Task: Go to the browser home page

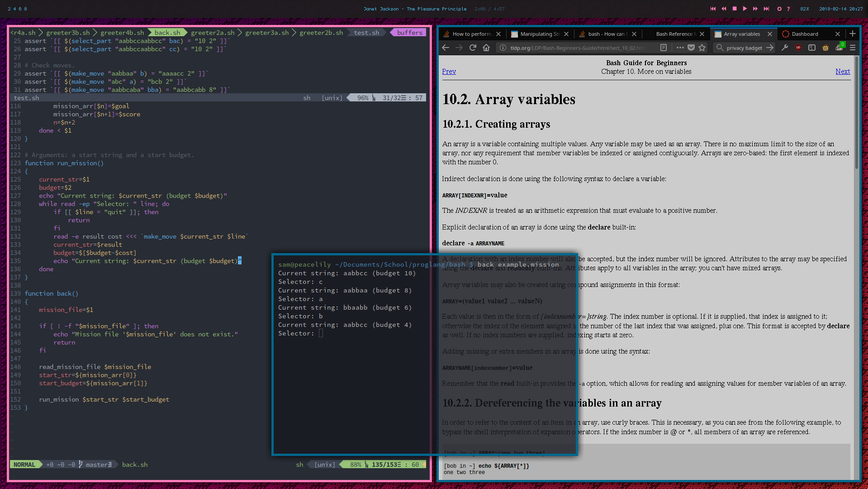Action: 486,48
